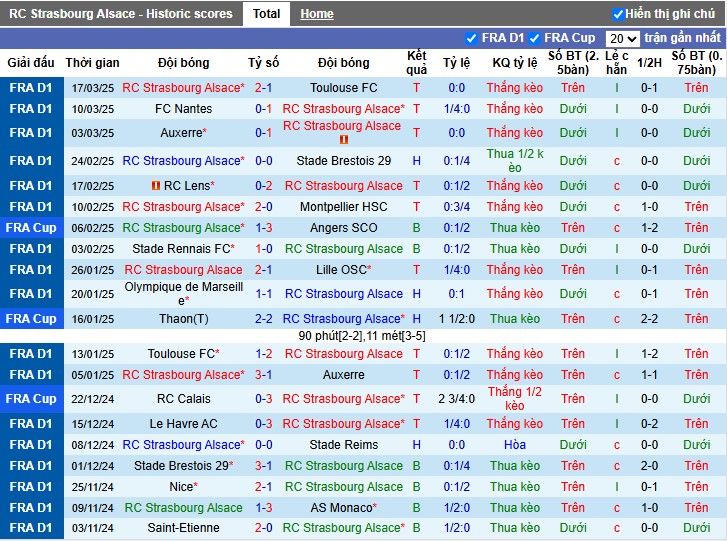
Task: Switch to the Home tab
Action: click(317, 14)
